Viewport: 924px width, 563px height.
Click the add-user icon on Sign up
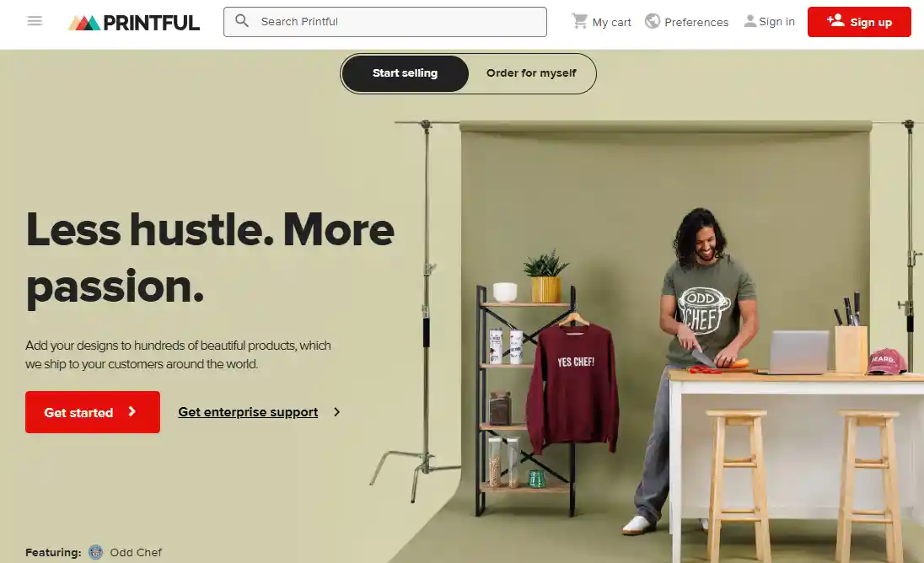pyautogui.click(x=835, y=20)
